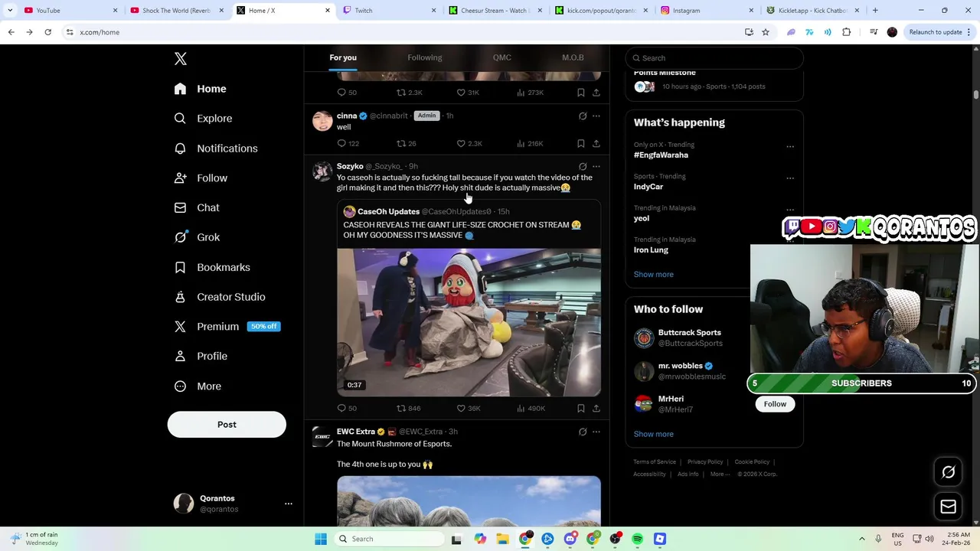Viewport: 980px width, 551px height.
Task: Click the X logo in sidebar
Action: click(x=181, y=59)
